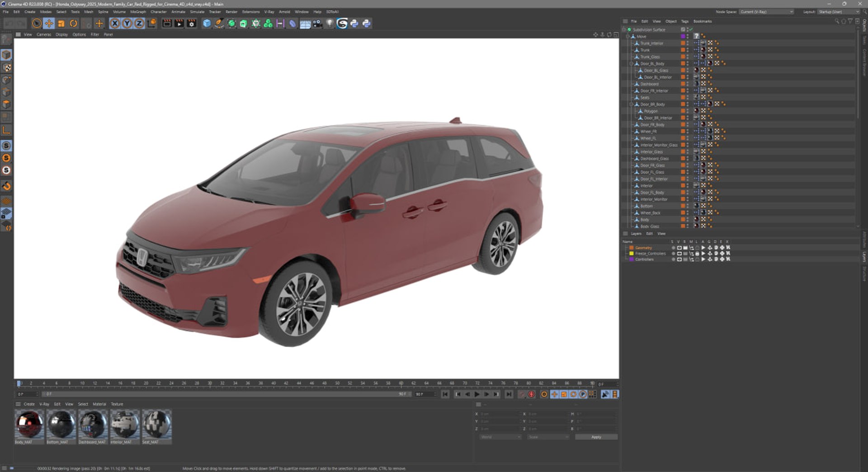Open the Character menu

158,12
